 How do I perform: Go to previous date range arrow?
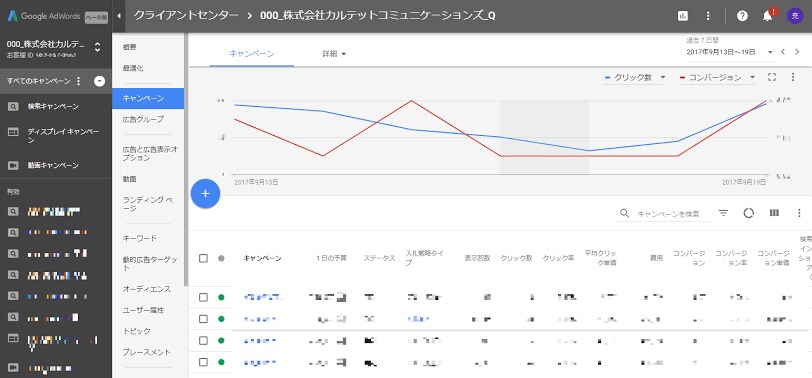pos(782,52)
